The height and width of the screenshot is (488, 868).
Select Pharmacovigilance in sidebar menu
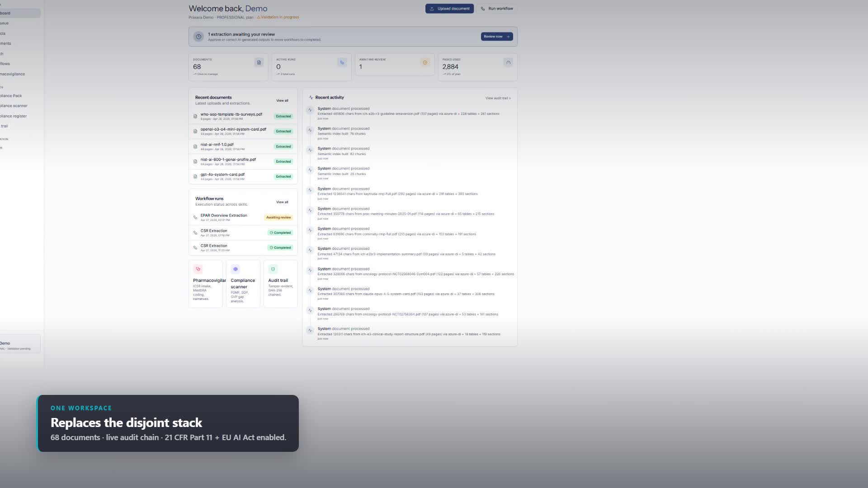[13, 74]
